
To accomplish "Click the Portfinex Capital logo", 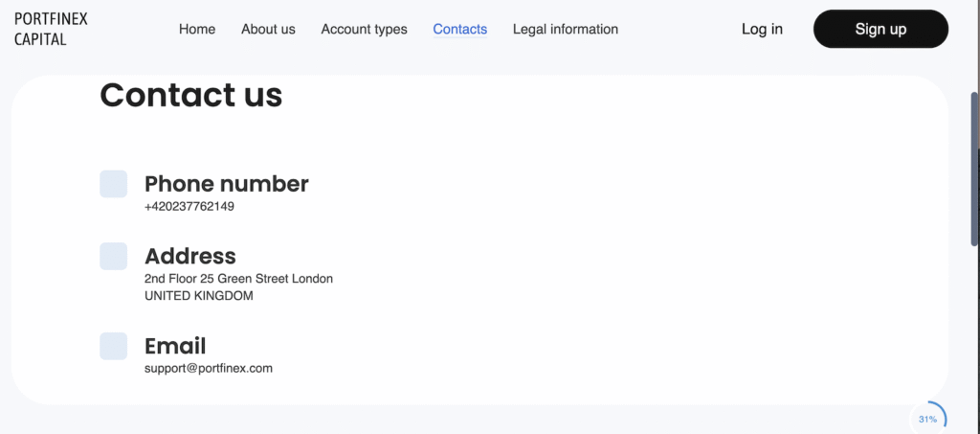I will (x=51, y=29).
